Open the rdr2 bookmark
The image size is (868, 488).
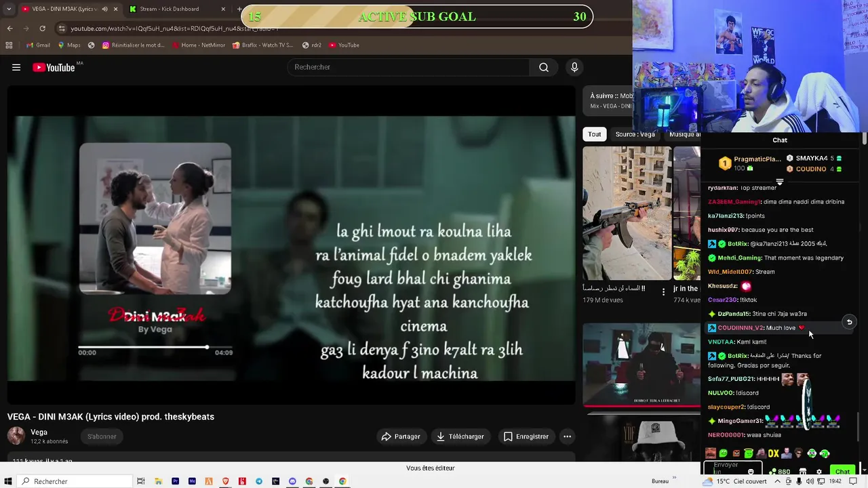point(312,45)
